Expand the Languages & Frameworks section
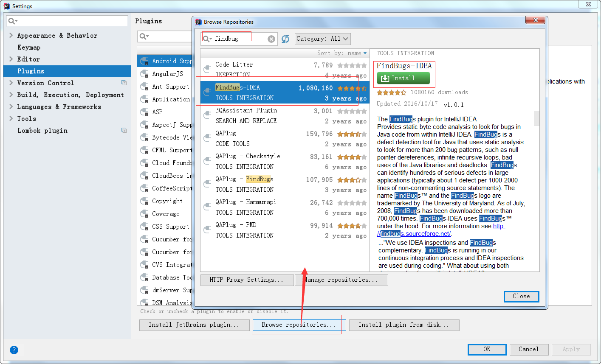This screenshot has height=364, width=601. coord(11,106)
